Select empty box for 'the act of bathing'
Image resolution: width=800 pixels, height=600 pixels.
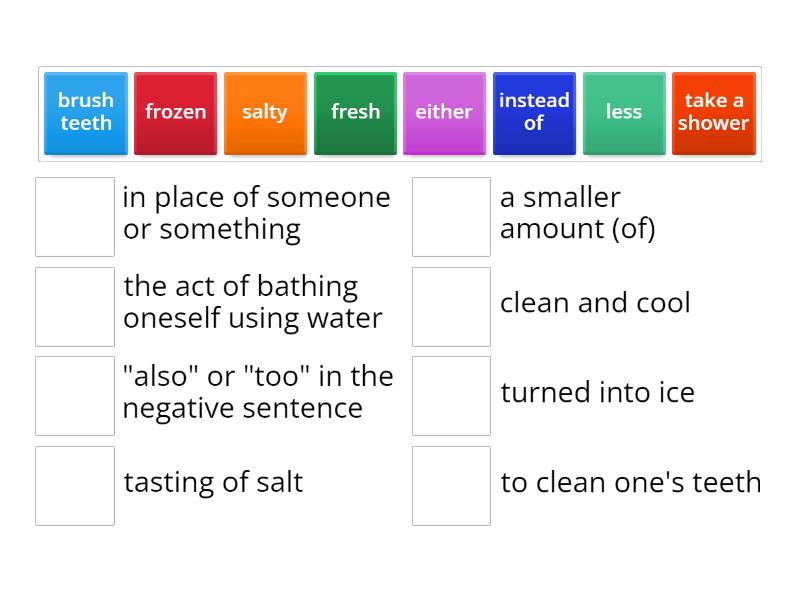pyautogui.click(x=75, y=306)
